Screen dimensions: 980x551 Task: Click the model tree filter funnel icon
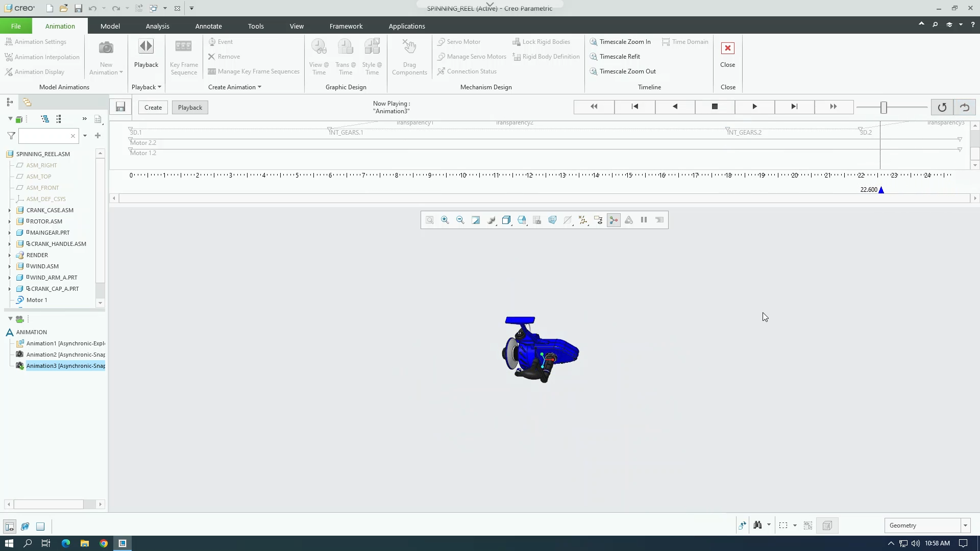point(11,136)
